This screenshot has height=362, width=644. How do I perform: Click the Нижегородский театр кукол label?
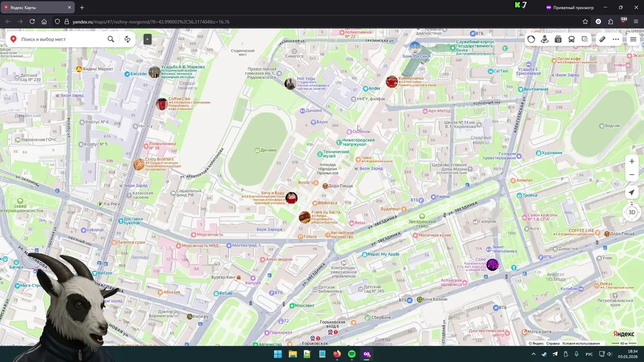click(x=358, y=142)
